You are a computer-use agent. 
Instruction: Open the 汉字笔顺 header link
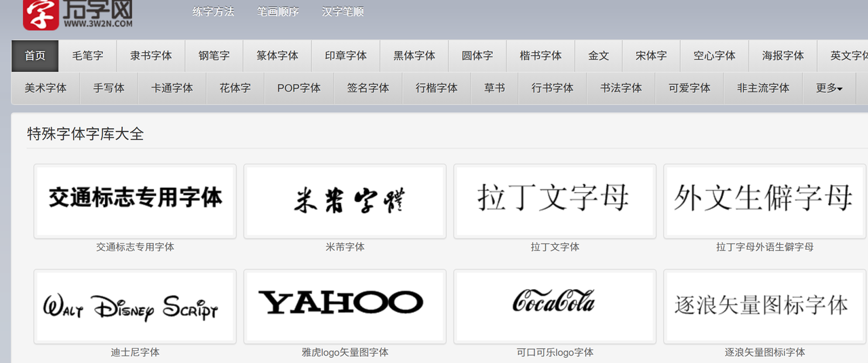343,12
